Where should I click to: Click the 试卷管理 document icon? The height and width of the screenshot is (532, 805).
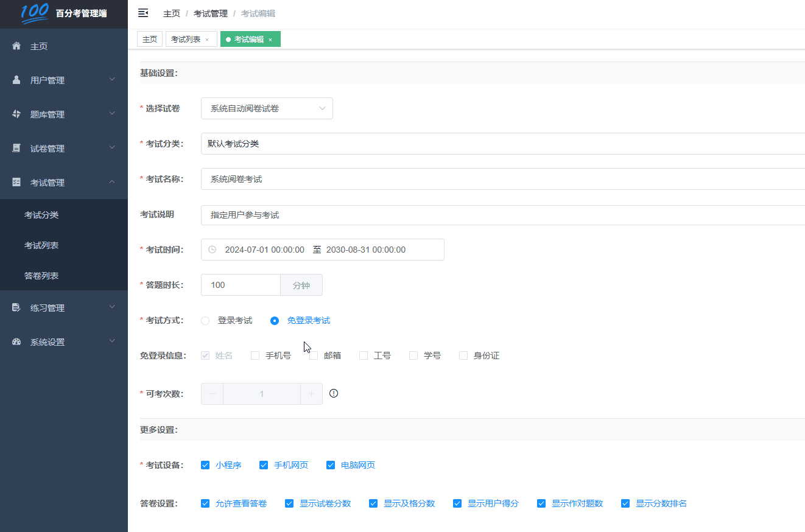[x=15, y=148]
